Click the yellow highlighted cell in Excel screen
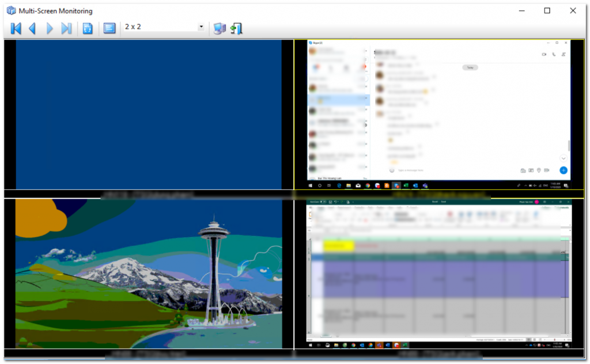Viewport: 590px width, 364px height. [338, 245]
